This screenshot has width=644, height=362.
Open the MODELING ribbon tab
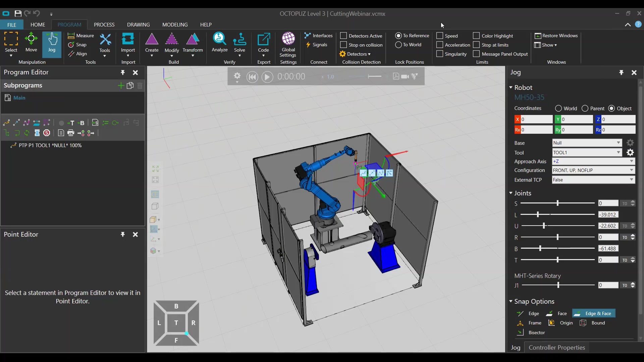pos(175,25)
